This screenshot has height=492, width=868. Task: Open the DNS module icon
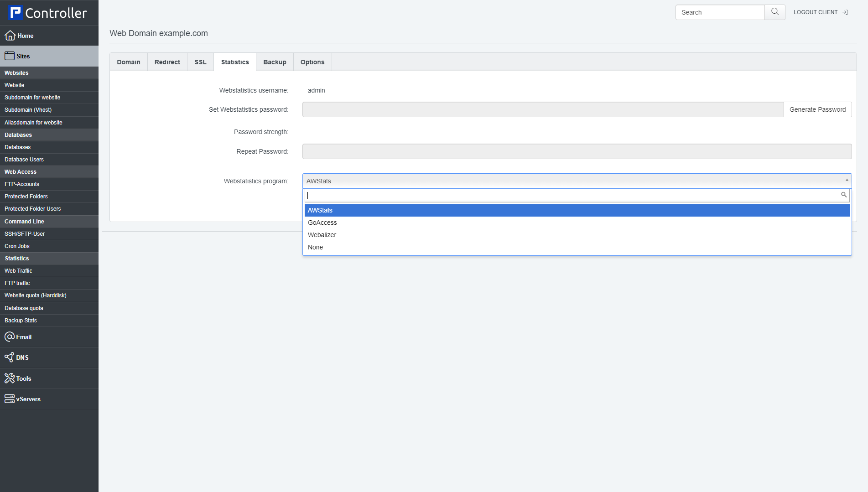pyautogui.click(x=9, y=357)
